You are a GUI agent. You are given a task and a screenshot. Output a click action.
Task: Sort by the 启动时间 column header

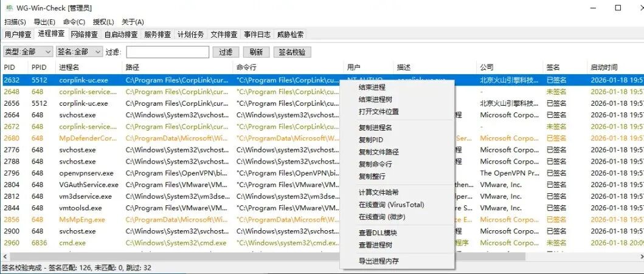(x=615, y=67)
